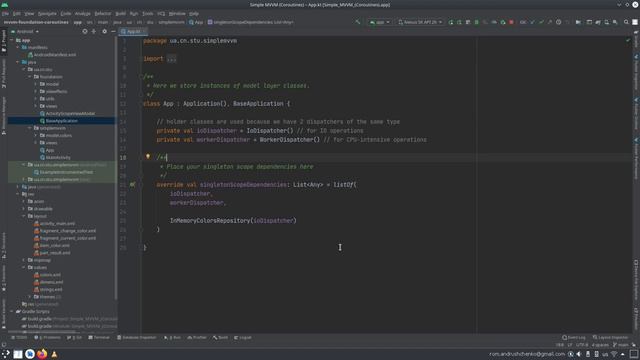640x360 pixels.
Task: Click the UTF-8 encoding status bar entry
Action: (x=582, y=345)
